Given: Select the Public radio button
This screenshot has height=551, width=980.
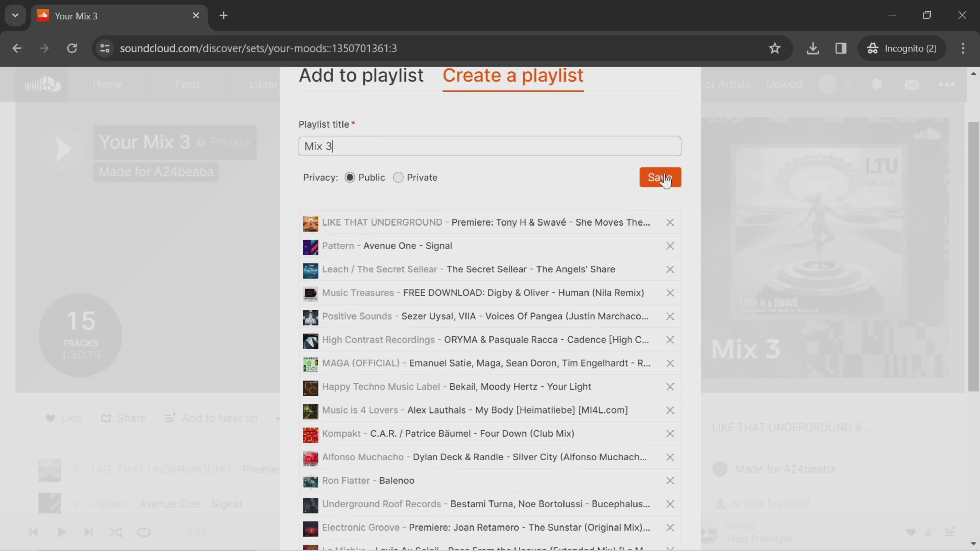Looking at the screenshot, I should pos(349,178).
